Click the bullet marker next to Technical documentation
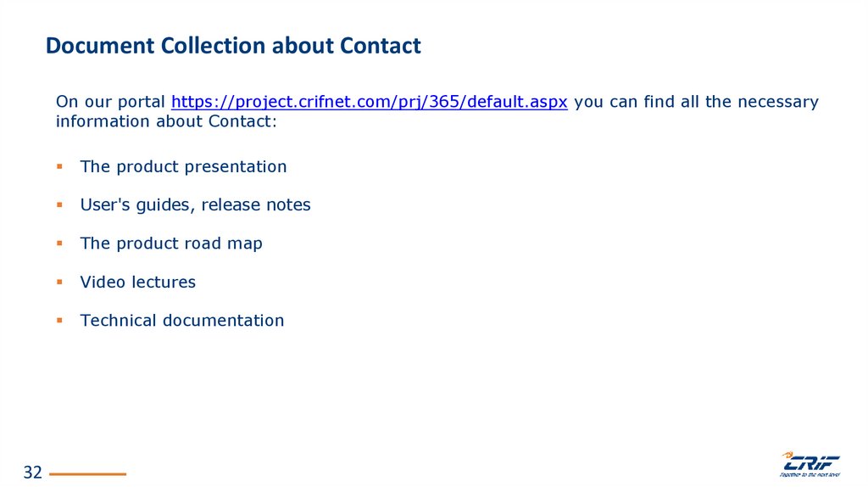Viewport: 868px width, 487px height. (60, 321)
